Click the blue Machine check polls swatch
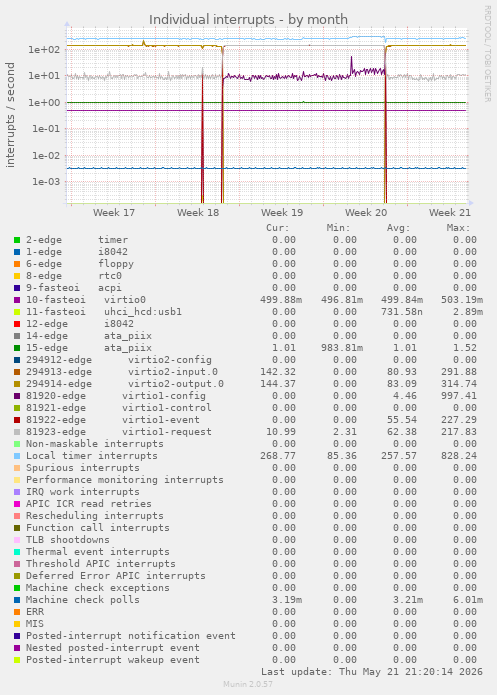The image size is (497, 695). tap(17, 600)
